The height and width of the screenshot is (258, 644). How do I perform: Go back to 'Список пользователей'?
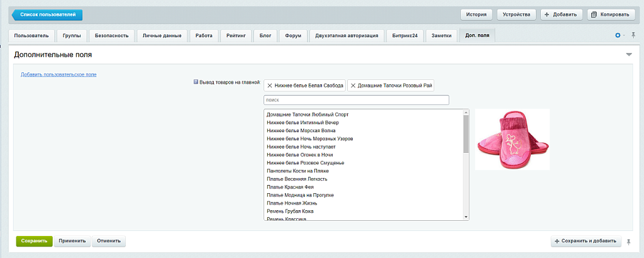tap(47, 14)
